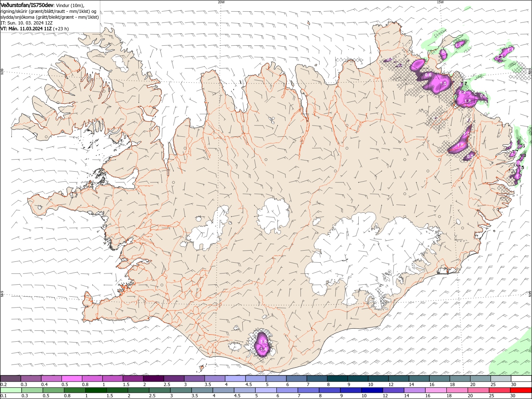Click the '20W' longitude label
This screenshot has height=399, width=532.
(x=221, y=2)
